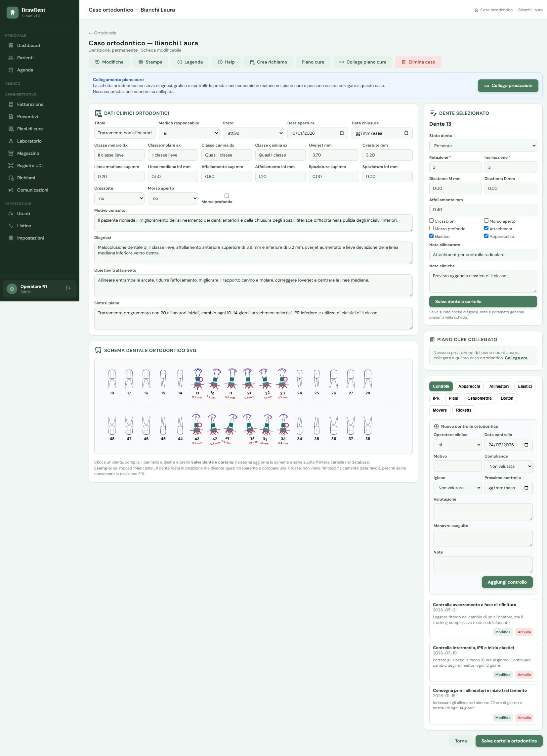Enable Crossbite checkbox for Dente 13
This screenshot has width=547, height=756.
click(x=431, y=221)
